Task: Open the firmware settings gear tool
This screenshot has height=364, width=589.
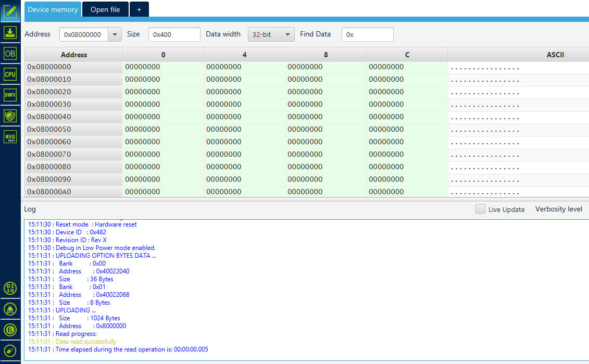Action: 10,330
